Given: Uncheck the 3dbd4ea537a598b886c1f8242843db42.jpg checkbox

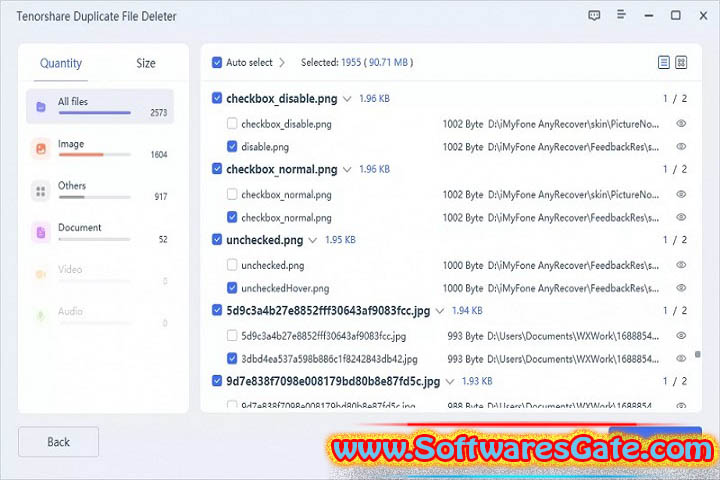Looking at the screenshot, I should tap(232, 358).
